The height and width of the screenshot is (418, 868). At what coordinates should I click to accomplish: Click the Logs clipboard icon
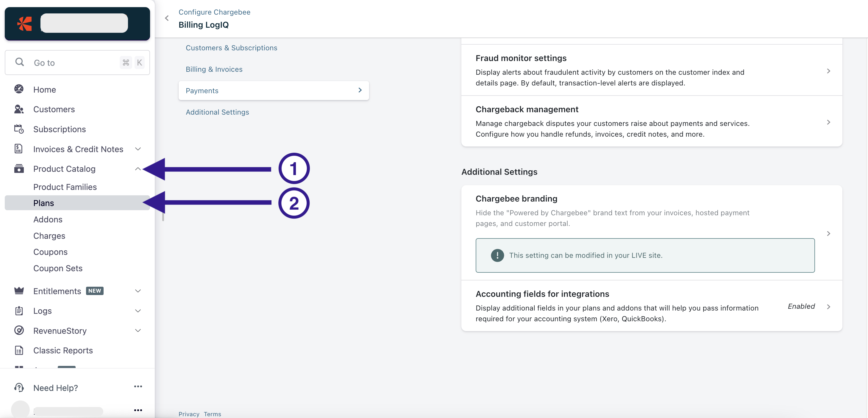coord(19,311)
